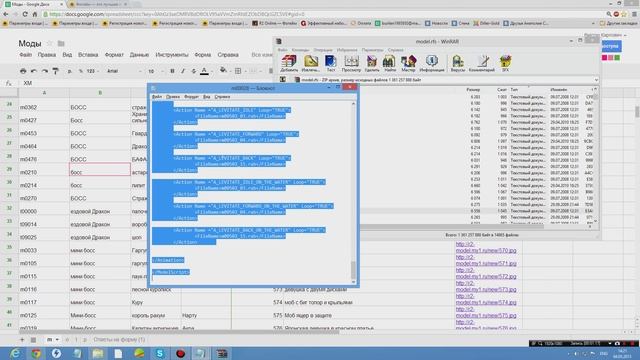Open the sheet tab dropdown arrow
The image size is (640, 360).
tap(57, 340)
